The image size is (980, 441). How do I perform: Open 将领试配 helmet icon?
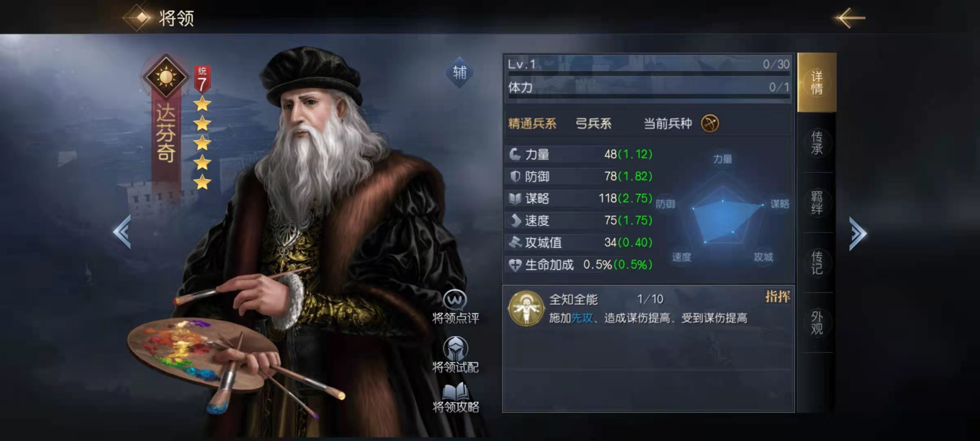pos(455,348)
